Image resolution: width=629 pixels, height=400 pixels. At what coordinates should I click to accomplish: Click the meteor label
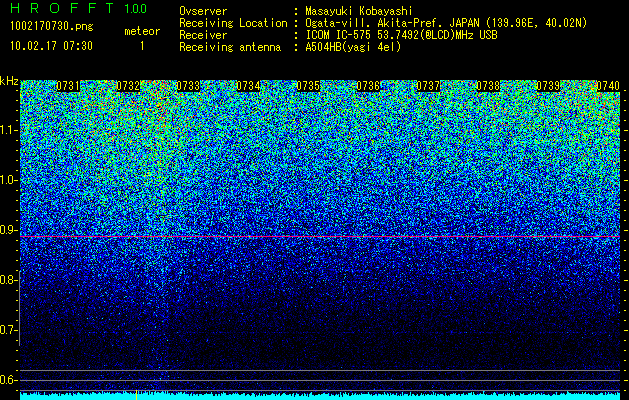coord(142,31)
